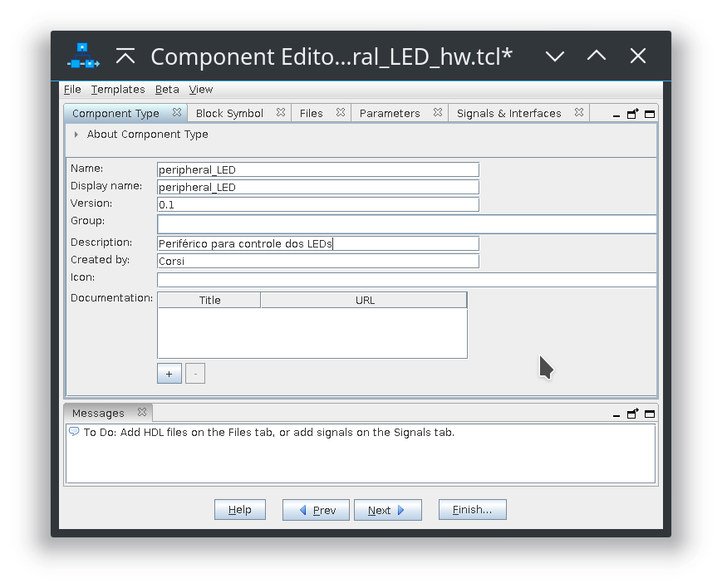
Task: Open the Templates menu
Action: pyautogui.click(x=118, y=90)
